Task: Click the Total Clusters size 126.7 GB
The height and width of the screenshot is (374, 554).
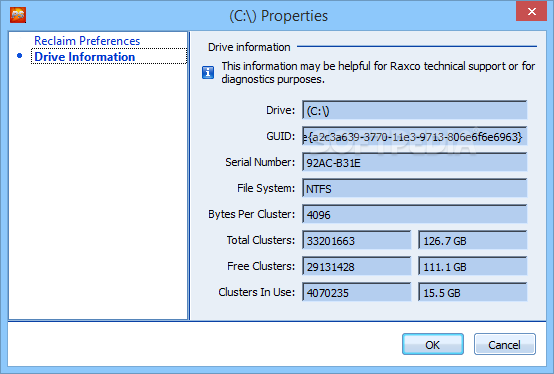Action: tap(472, 240)
